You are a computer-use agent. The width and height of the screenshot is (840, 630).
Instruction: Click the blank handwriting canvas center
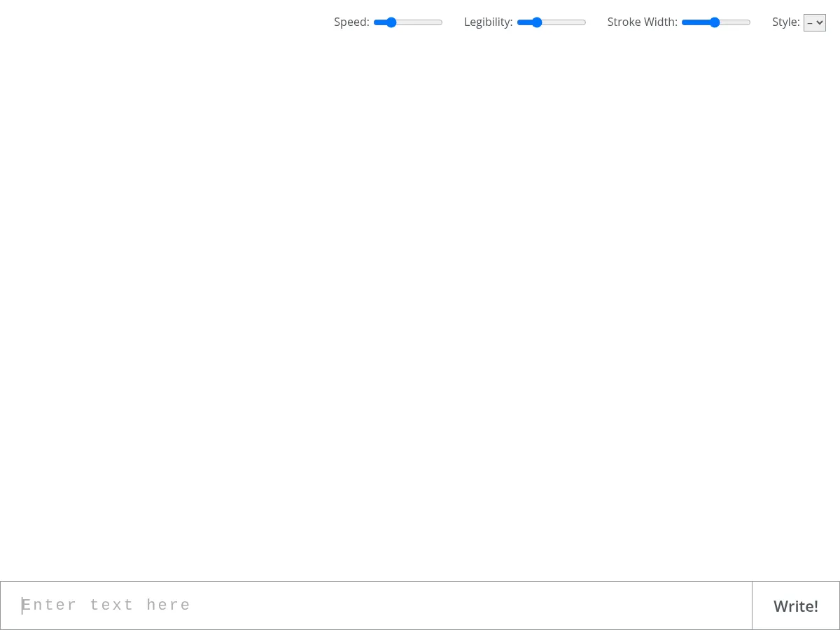pyautogui.click(x=420, y=308)
